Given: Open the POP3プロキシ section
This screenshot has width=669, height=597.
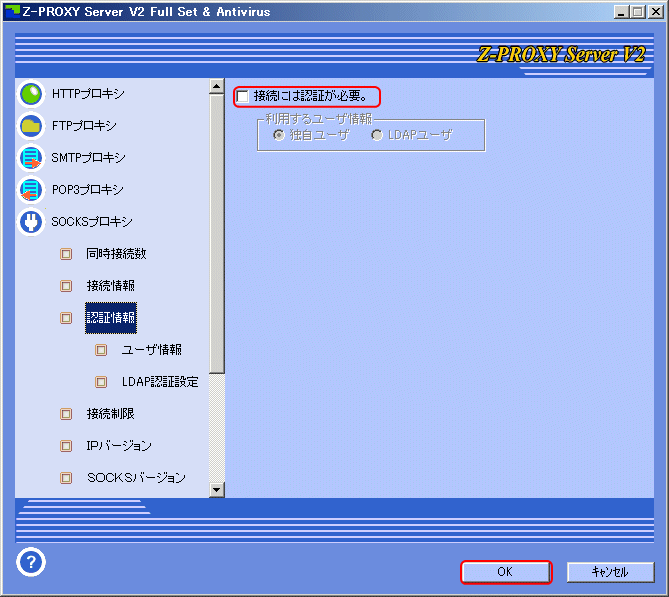Looking at the screenshot, I should pos(87,190).
